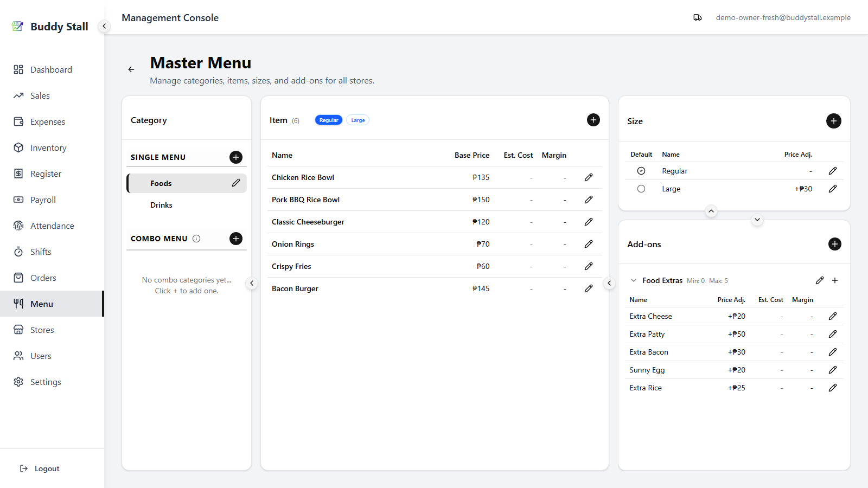Click the Shifts stopwatch icon
This screenshot has height=488, width=868.
point(18,252)
